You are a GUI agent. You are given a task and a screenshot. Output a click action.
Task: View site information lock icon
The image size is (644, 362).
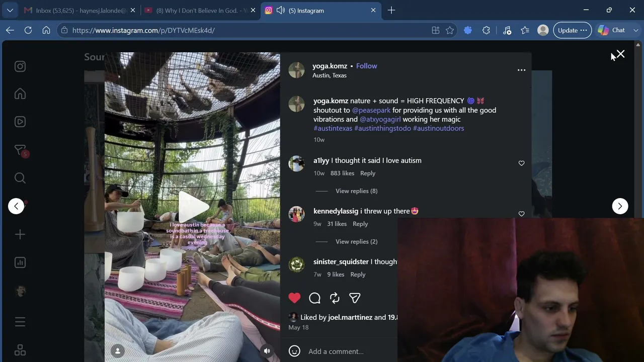[x=64, y=30]
